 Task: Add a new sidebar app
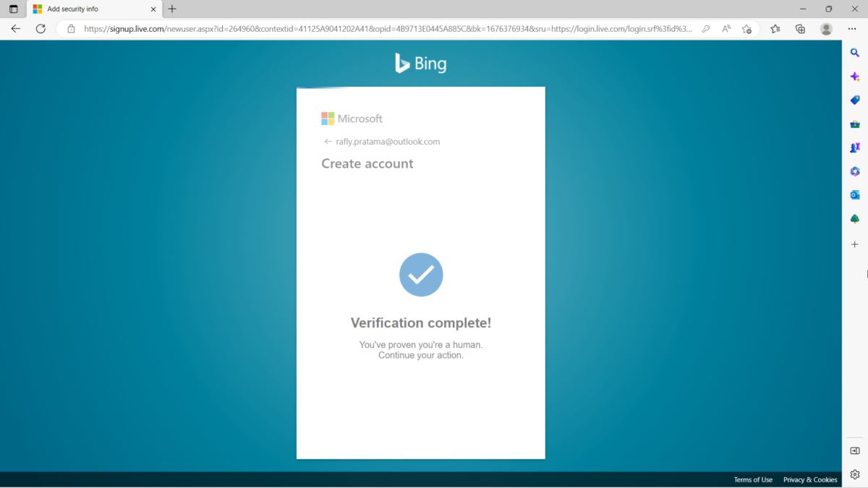tap(855, 244)
